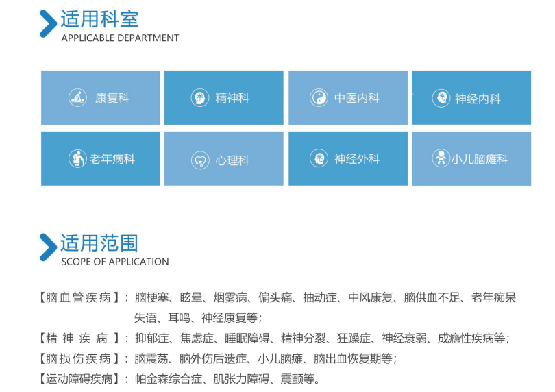This screenshot has height=392, width=555.
Task: Open the 老年病科 label text
Action: [112, 159]
